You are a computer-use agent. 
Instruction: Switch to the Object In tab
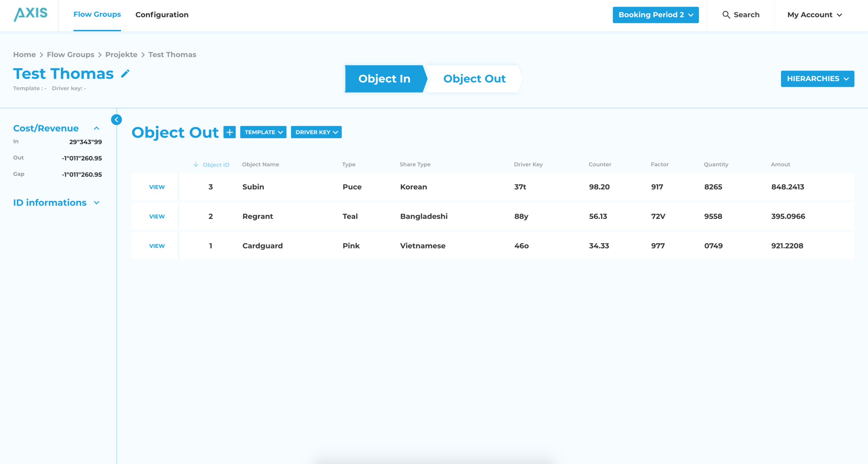(x=384, y=79)
